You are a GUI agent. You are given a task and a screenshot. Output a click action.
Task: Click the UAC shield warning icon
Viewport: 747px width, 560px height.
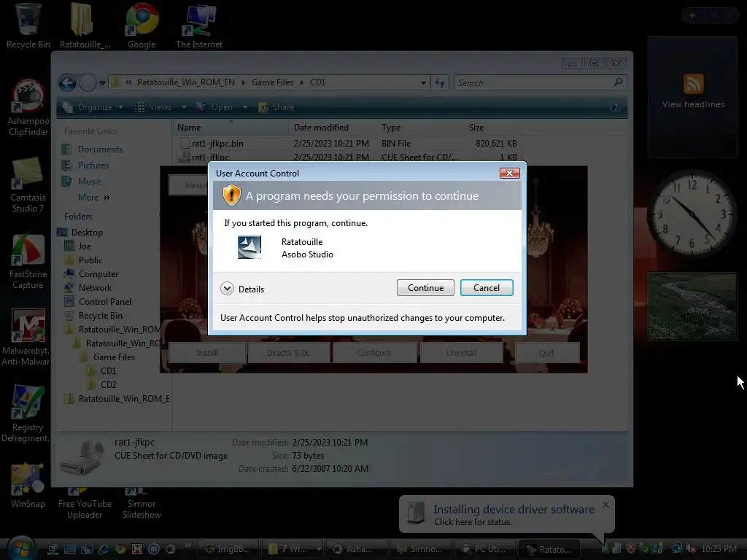pyautogui.click(x=231, y=195)
